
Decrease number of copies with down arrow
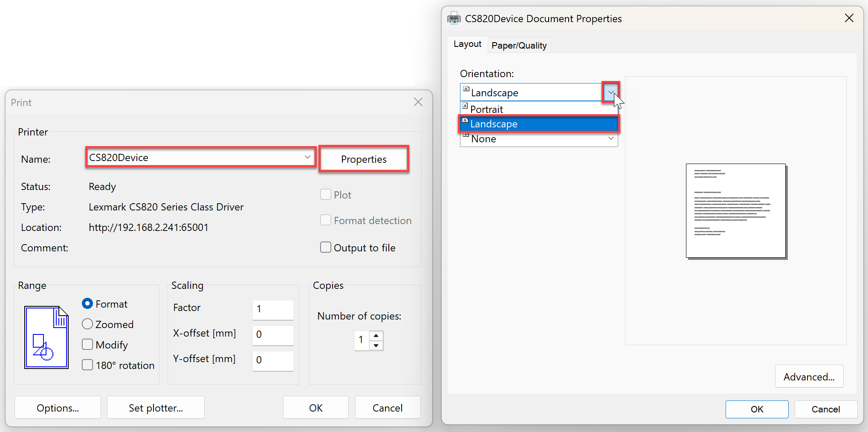tap(376, 346)
